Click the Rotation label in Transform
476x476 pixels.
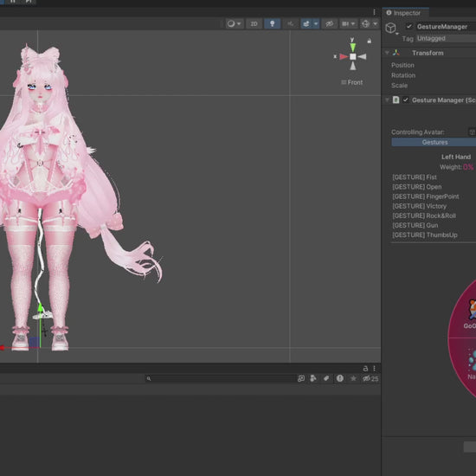403,75
